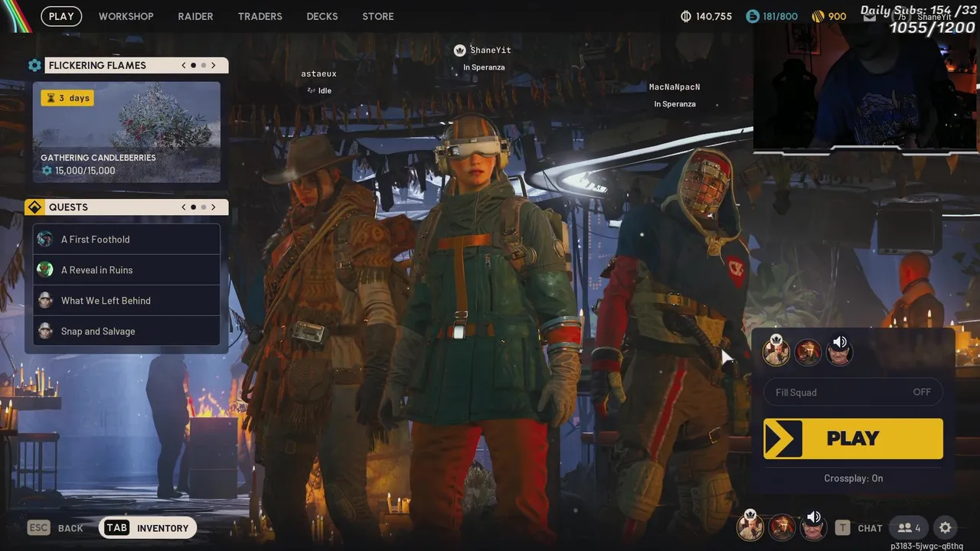The image size is (980, 551).
Task: Open the Snap and Salvage quest
Action: tap(126, 331)
